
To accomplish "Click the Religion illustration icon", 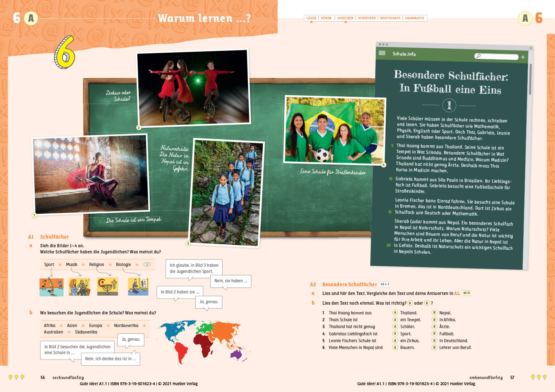I will (107, 287).
